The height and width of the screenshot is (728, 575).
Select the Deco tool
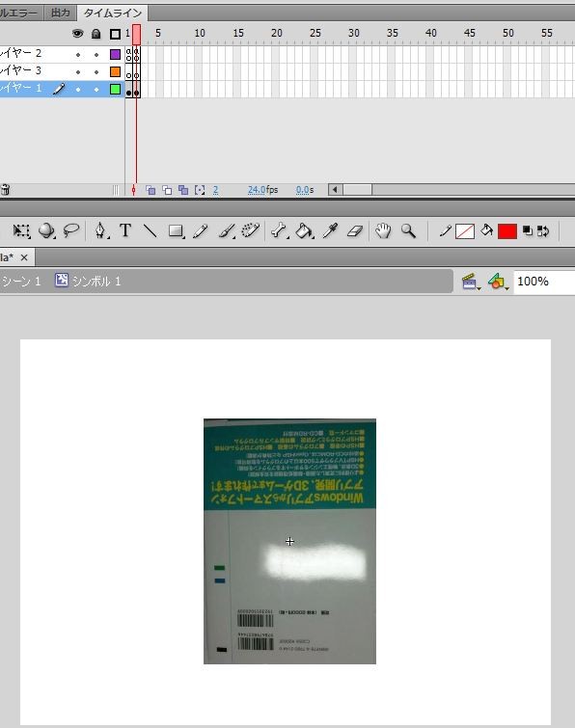(250, 230)
